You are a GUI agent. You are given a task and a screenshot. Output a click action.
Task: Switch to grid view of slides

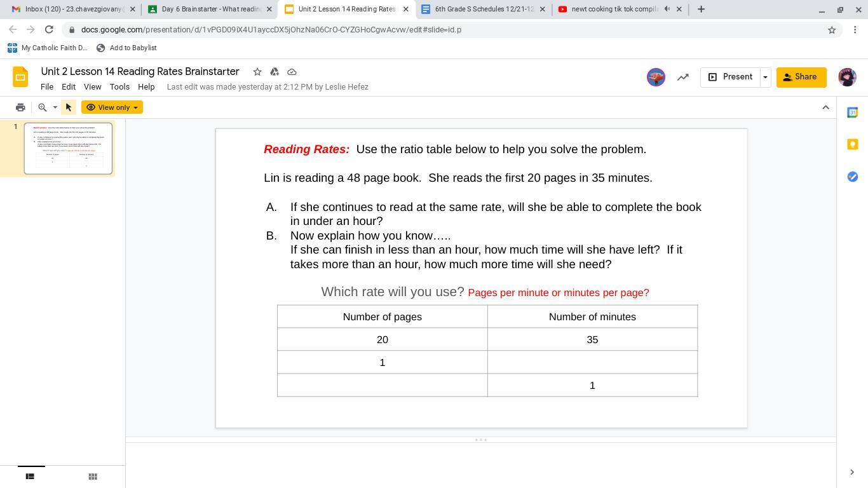pos(93,477)
